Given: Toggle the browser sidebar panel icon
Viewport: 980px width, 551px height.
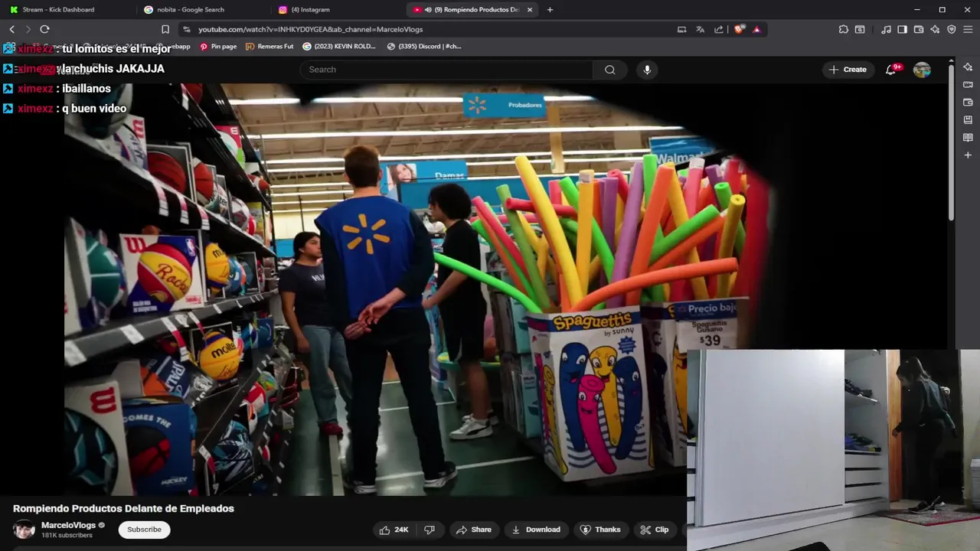Looking at the screenshot, I should 902,29.
